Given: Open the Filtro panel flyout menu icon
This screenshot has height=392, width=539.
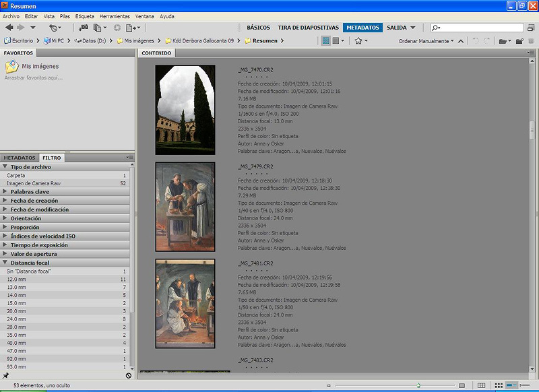Looking at the screenshot, I should (129, 158).
